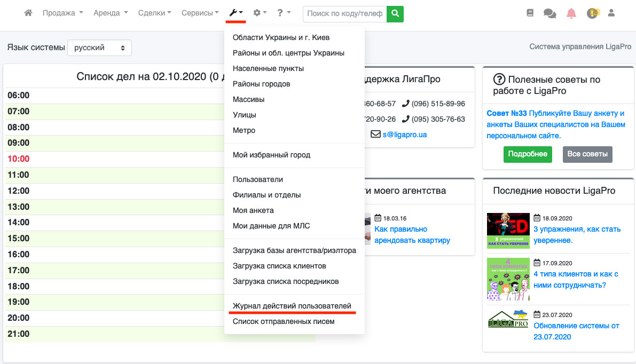The height and width of the screenshot is (364, 636).
Task: Open the notifications bell
Action: coord(571,13)
